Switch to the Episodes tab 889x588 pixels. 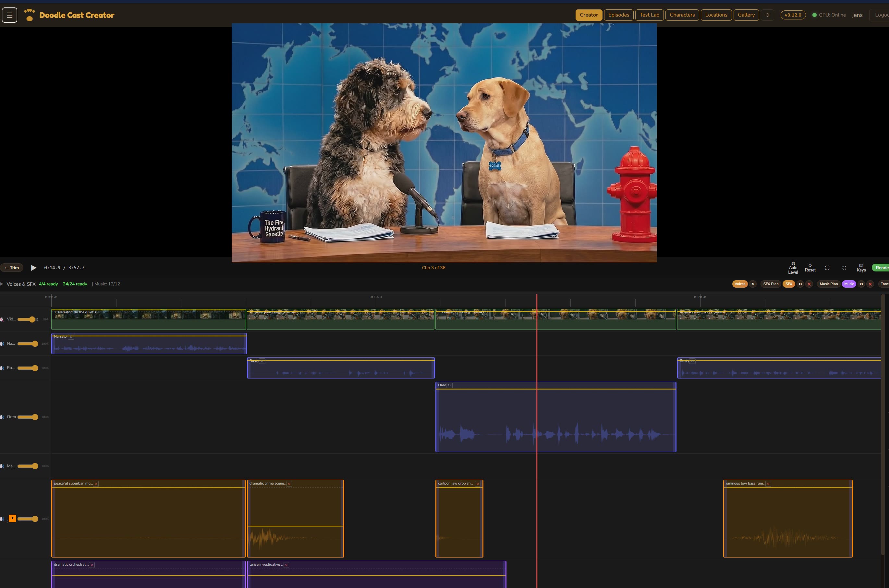coord(618,15)
